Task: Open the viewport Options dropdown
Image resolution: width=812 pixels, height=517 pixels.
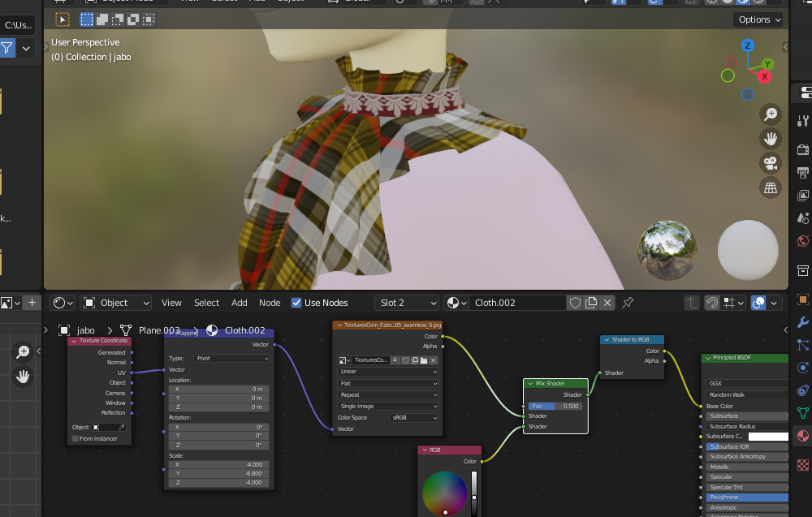Action: tap(758, 19)
